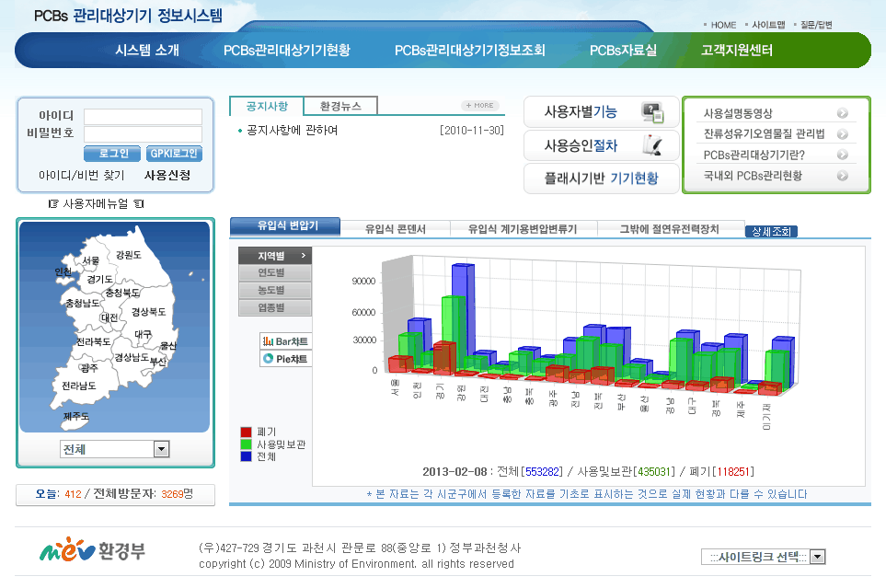
Task: Click the GPKI로그인 button
Action: coord(174,154)
